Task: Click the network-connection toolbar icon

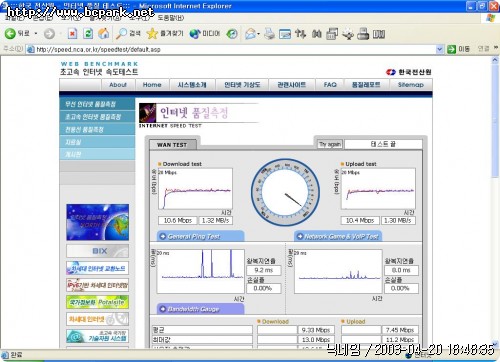Action: (348, 34)
